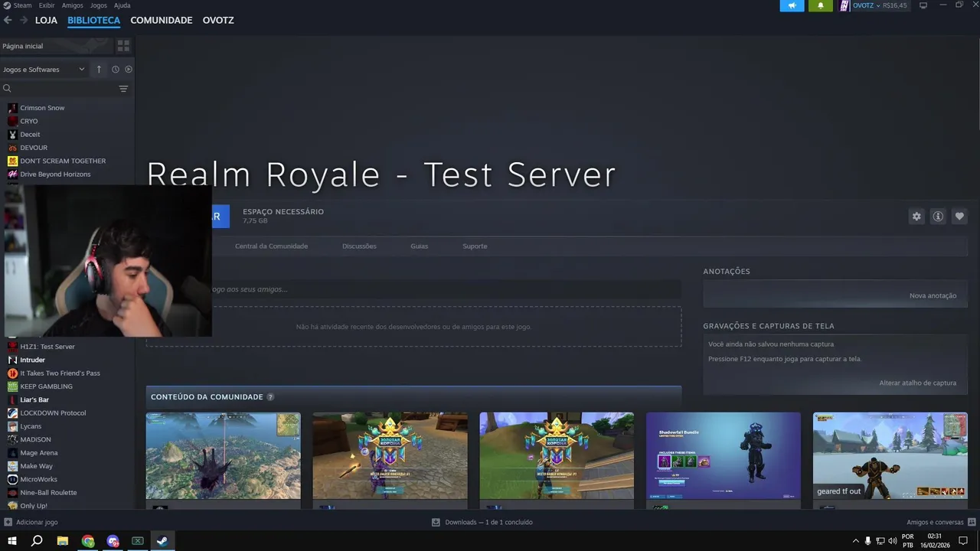This screenshot has width=980, height=551.
Task: Open the island aerial screenshot thumbnail
Action: point(224,456)
